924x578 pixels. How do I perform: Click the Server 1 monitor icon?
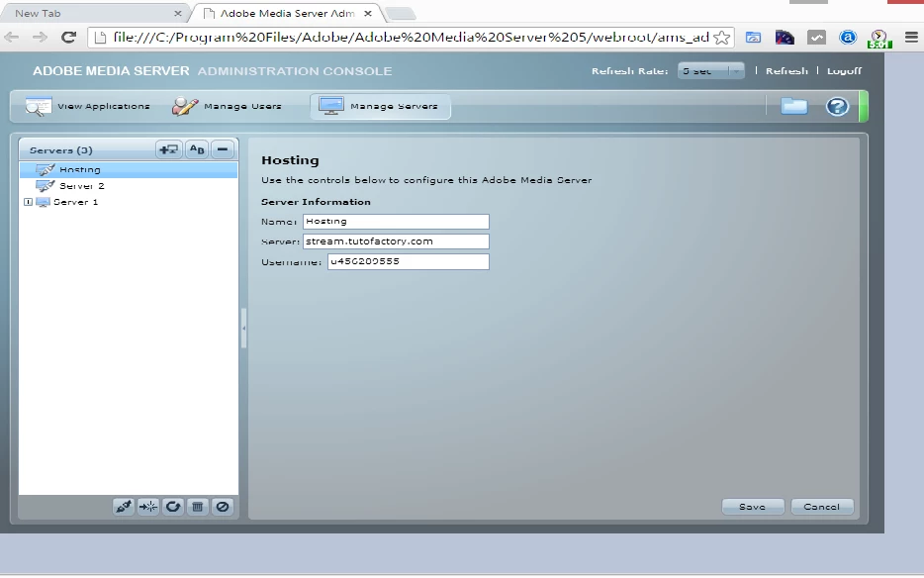43,202
